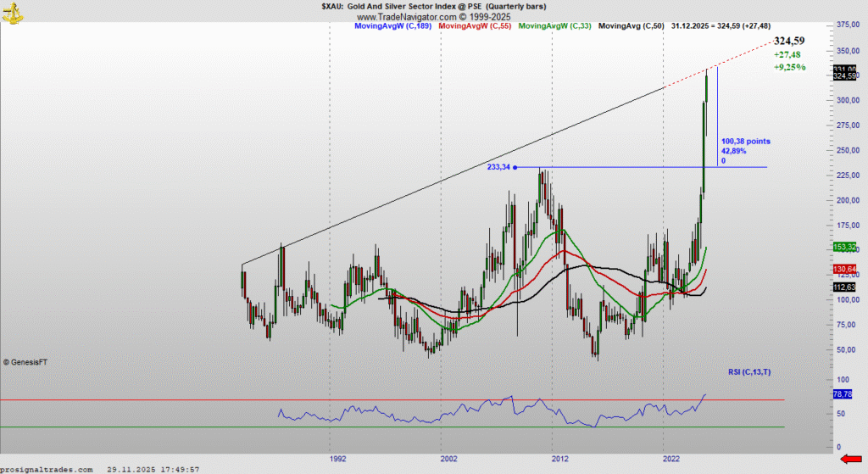The height and width of the screenshot is (474, 868).
Task: Select the blue MovingAvgW (C,189) legend label
Action: click(x=392, y=26)
